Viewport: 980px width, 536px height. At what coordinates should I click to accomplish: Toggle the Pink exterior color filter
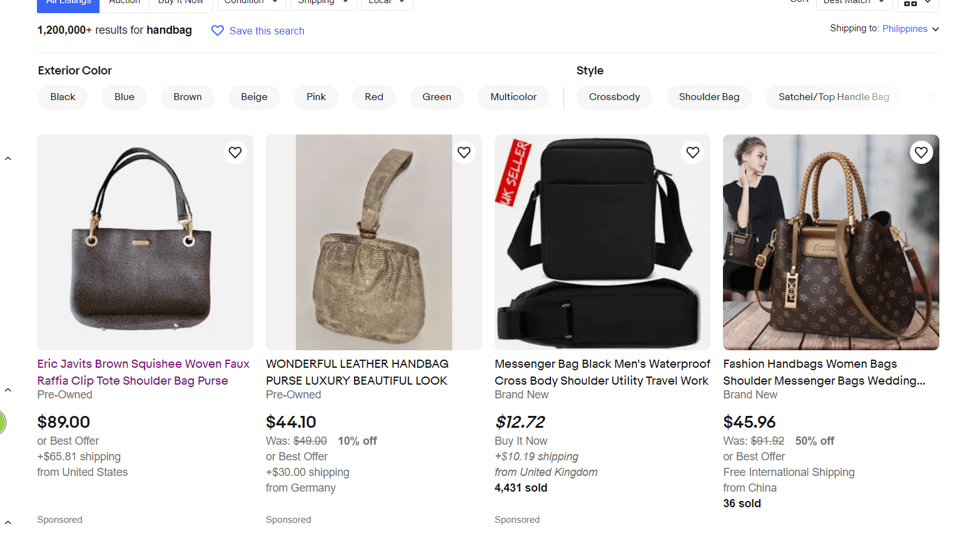316,97
